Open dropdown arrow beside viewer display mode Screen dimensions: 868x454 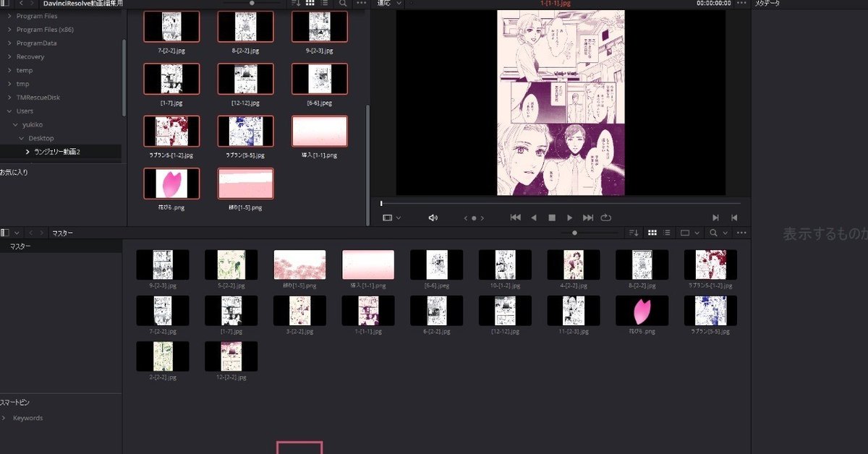(x=399, y=218)
